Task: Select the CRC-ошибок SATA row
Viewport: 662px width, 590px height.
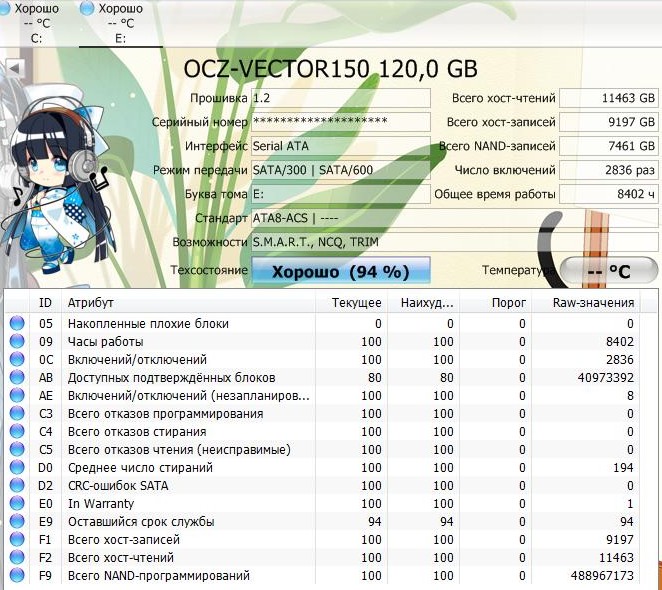Action: point(323,485)
